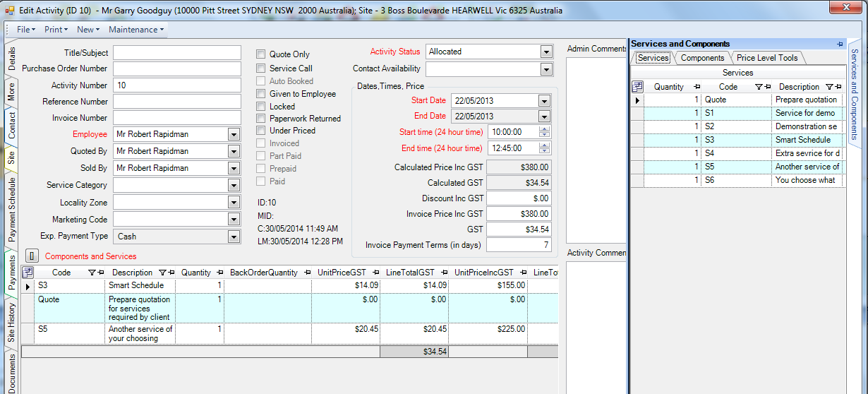Enable the Service Call checkbox
Viewport: 868px width, 394px height.
(x=261, y=68)
